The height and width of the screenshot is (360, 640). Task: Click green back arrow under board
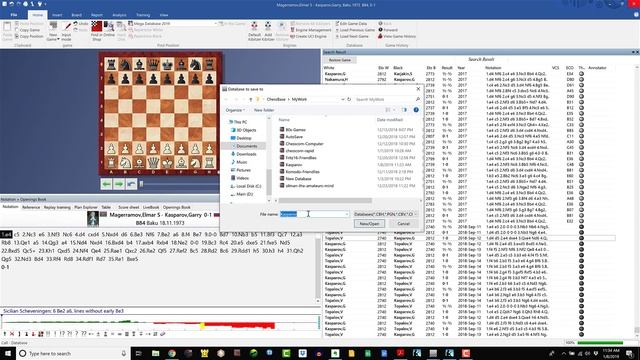107,184
